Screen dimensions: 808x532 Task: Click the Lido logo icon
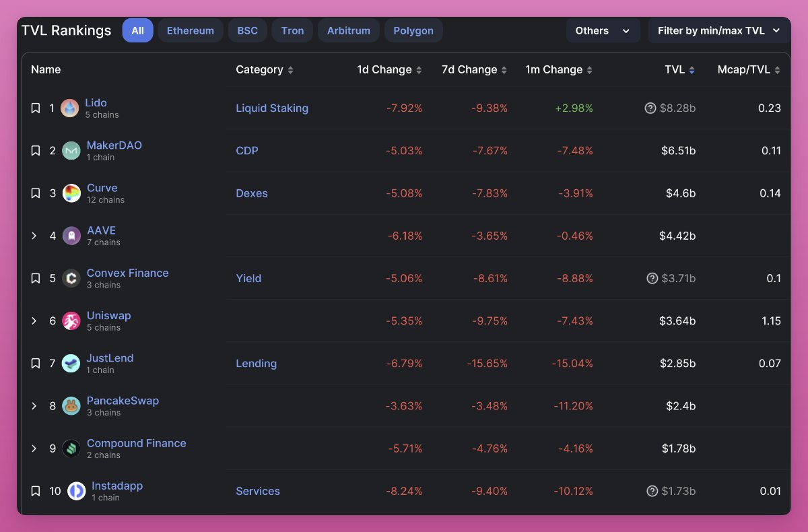click(70, 108)
